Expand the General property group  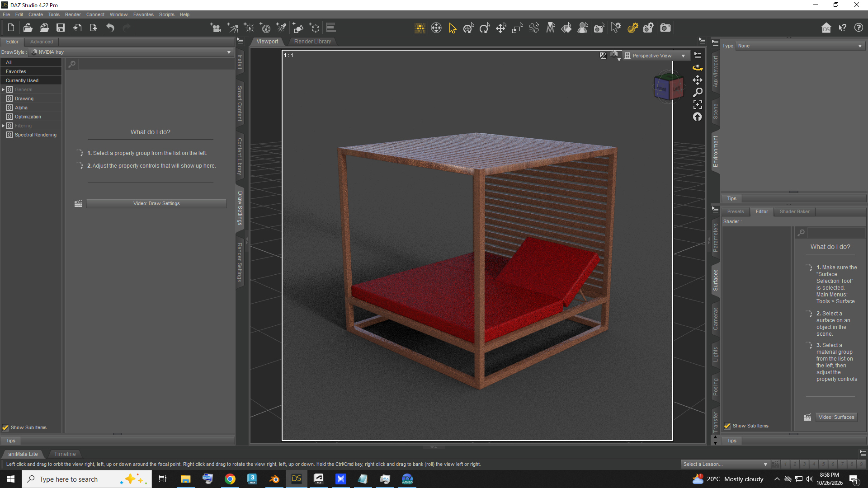(3, 89)
